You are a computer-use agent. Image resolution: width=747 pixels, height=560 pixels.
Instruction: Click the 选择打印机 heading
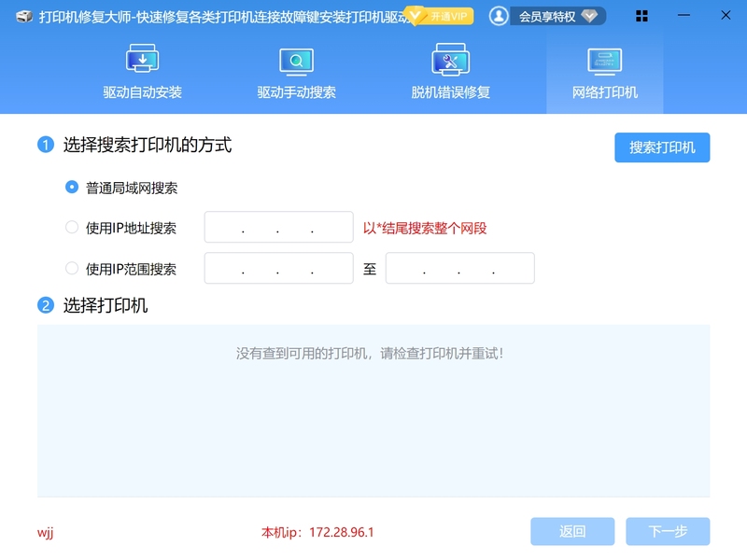tap(106, 305)
